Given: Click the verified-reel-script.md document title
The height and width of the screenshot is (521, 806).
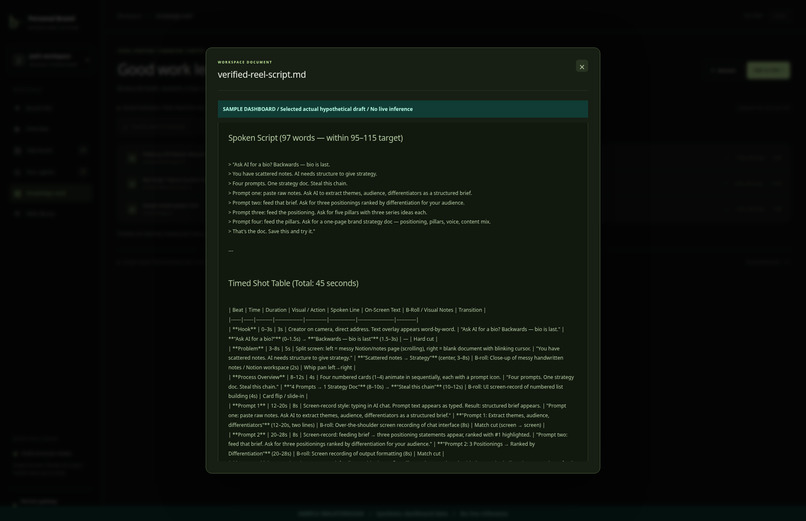Looking at the screenshot, I should tap(262, 75).
